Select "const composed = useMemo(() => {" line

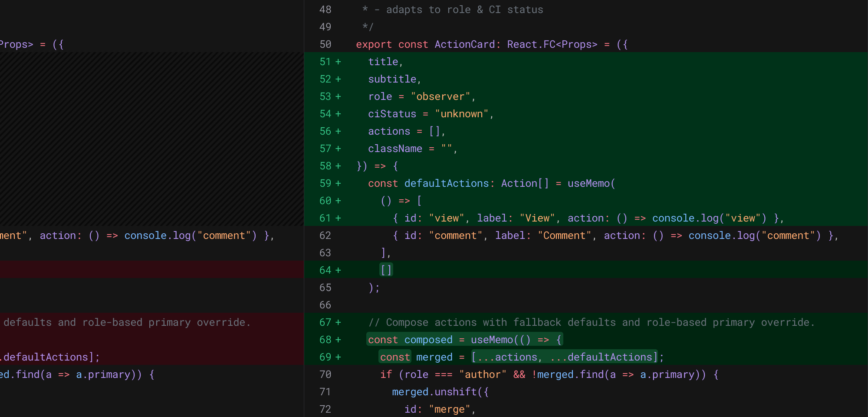[465, 340]
